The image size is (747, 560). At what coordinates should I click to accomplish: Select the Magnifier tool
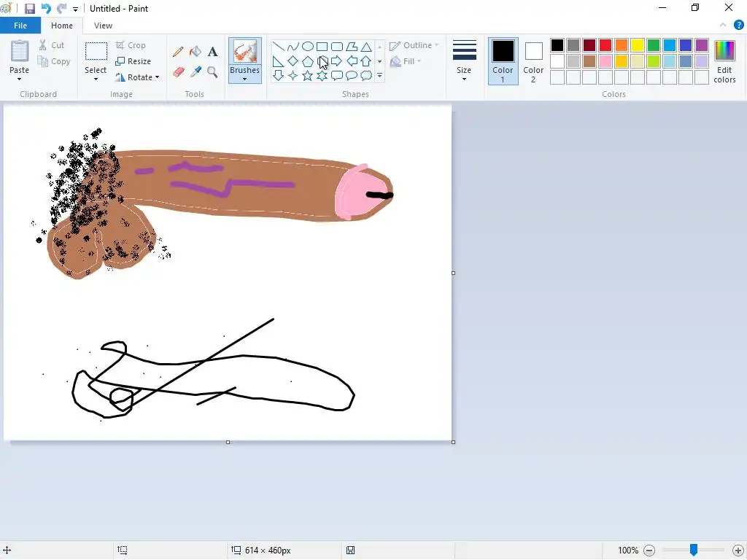point(212,72)
